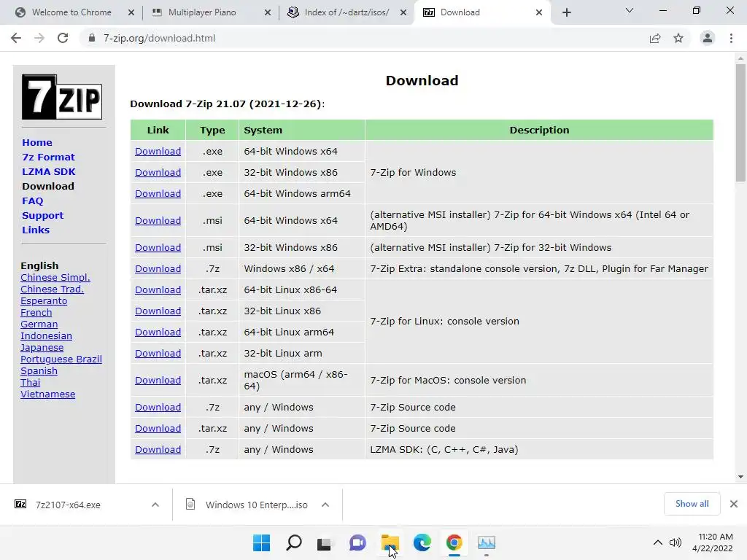Close the Multiplayer Piano tab
The width and height of the screenshot is (747, 560).
tap(268, 12)
